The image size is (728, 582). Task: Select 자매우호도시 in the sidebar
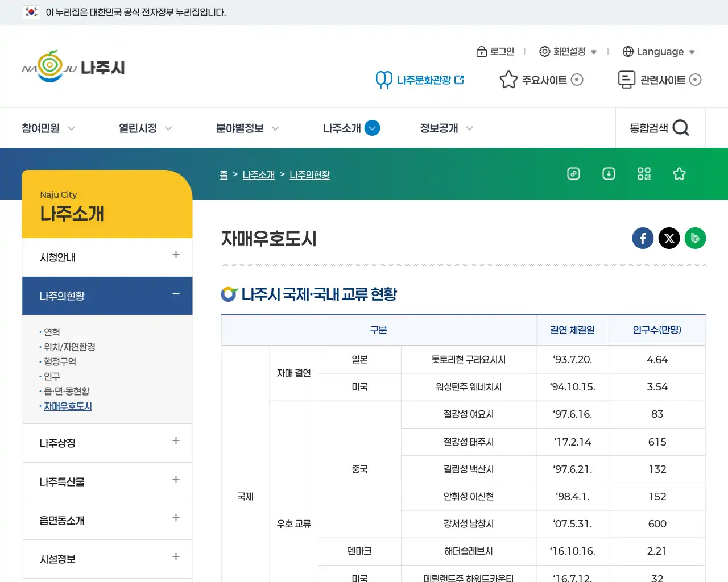(68, 406)
